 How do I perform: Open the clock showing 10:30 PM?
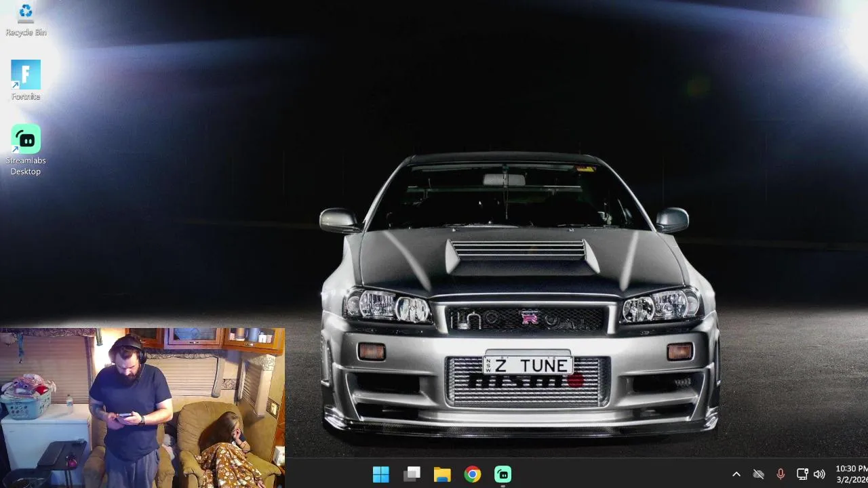coord(851,474)
